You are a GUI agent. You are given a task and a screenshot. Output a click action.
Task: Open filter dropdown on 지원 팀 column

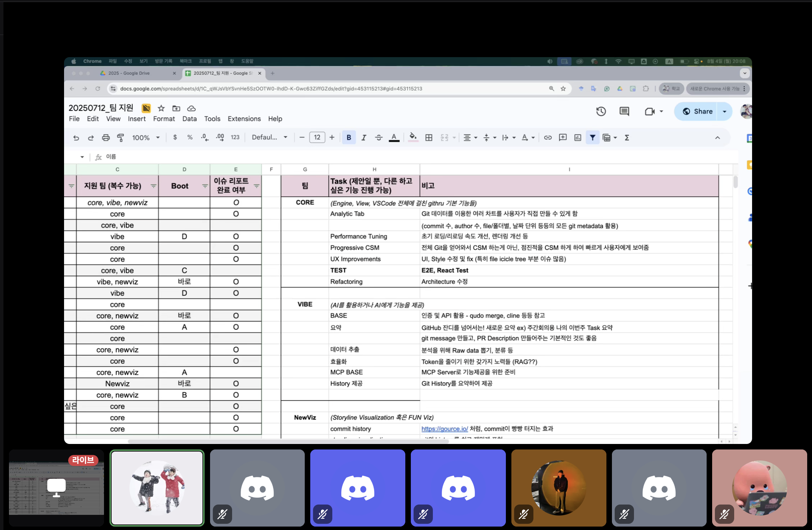[x=153, y=186]
